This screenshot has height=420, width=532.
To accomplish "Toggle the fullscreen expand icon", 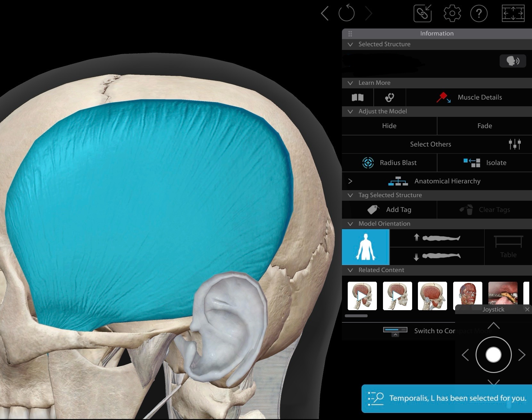I will click(513, 13).
